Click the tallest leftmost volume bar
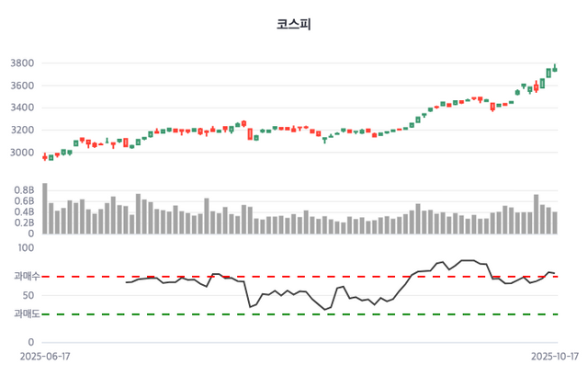Image resolution: width=588 pixels, height=376 pixels. pos(44,208)
